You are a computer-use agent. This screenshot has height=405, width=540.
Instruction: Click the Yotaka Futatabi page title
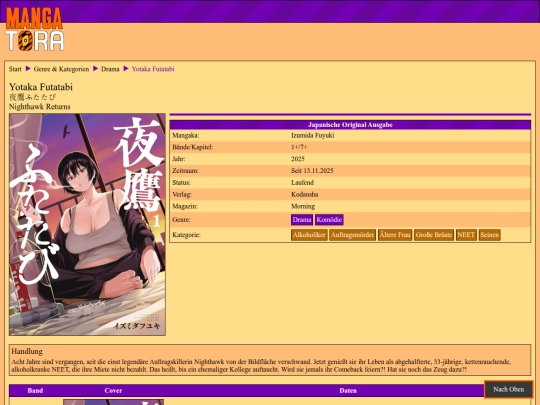pyautogui.click(x=41, y=87)
